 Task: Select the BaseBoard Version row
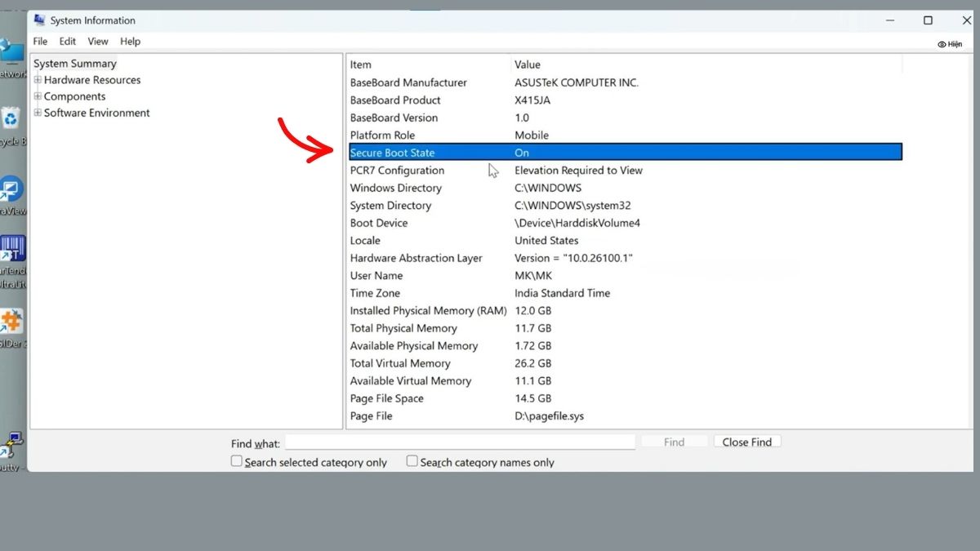[x=625, y=118]
